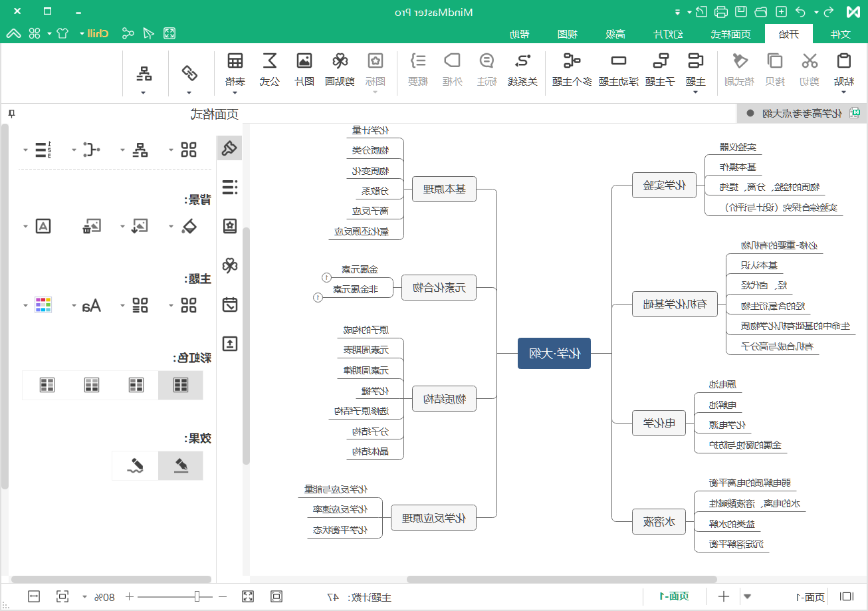868x611 pixels.
Task: Open the 80% zoom level dropdown
Action: coord(84,596)
